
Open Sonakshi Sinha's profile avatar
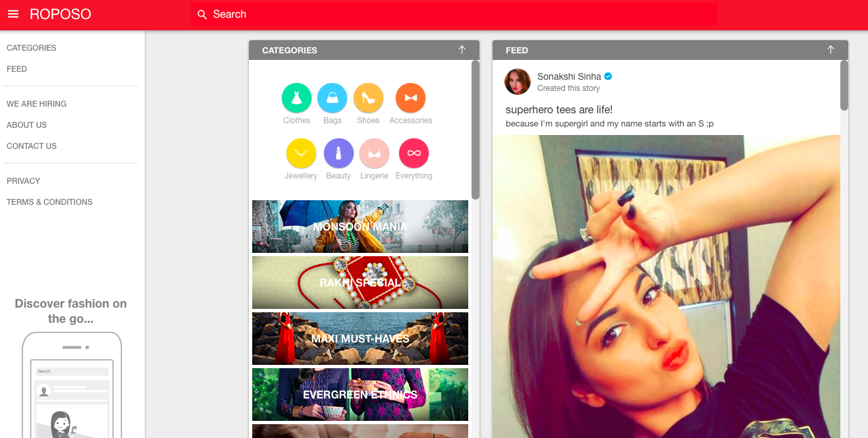click(x=518, y=82)
